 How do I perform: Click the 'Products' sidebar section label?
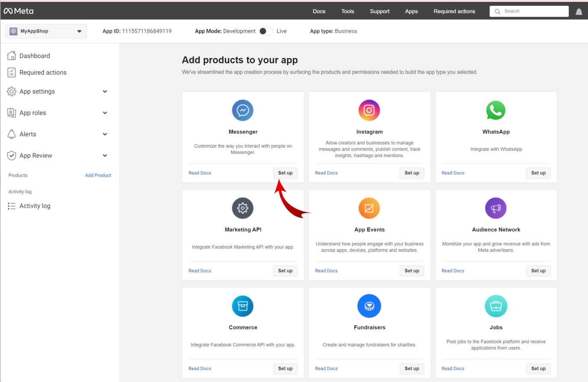(x=18, y=175)
